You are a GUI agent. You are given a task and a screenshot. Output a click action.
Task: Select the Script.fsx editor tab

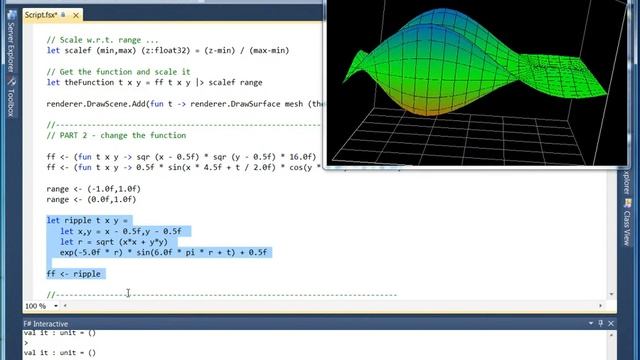[x=41, y=15]
